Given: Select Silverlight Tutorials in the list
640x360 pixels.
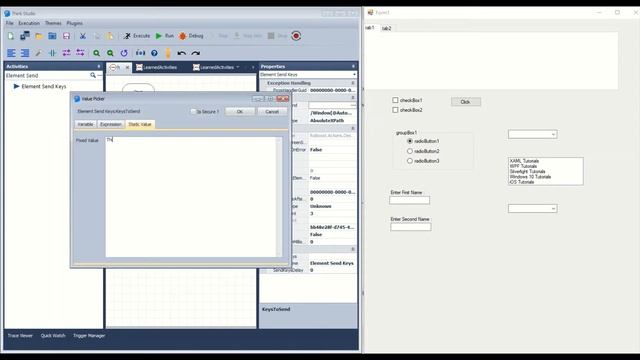Looking at the screenshot, I should [527, 171].
